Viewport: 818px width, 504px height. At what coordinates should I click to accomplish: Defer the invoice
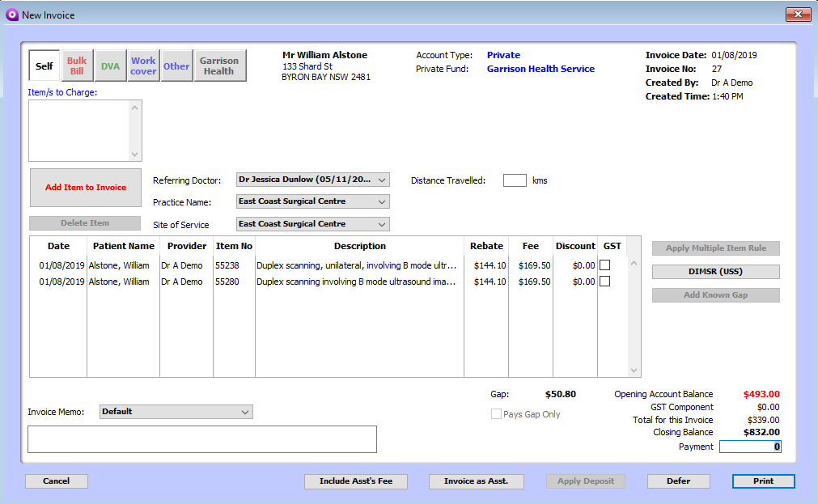(x=678, y=481)
